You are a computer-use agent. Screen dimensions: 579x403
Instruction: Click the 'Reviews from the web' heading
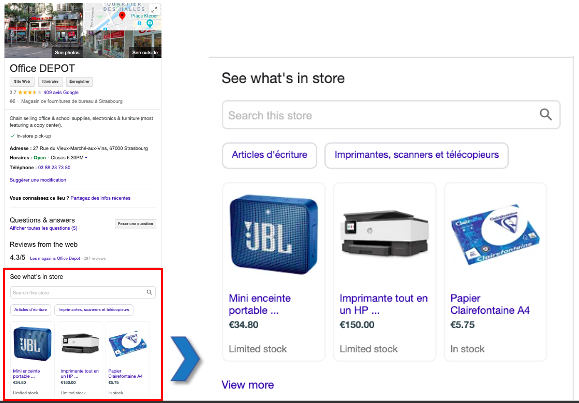click(44, 245)
